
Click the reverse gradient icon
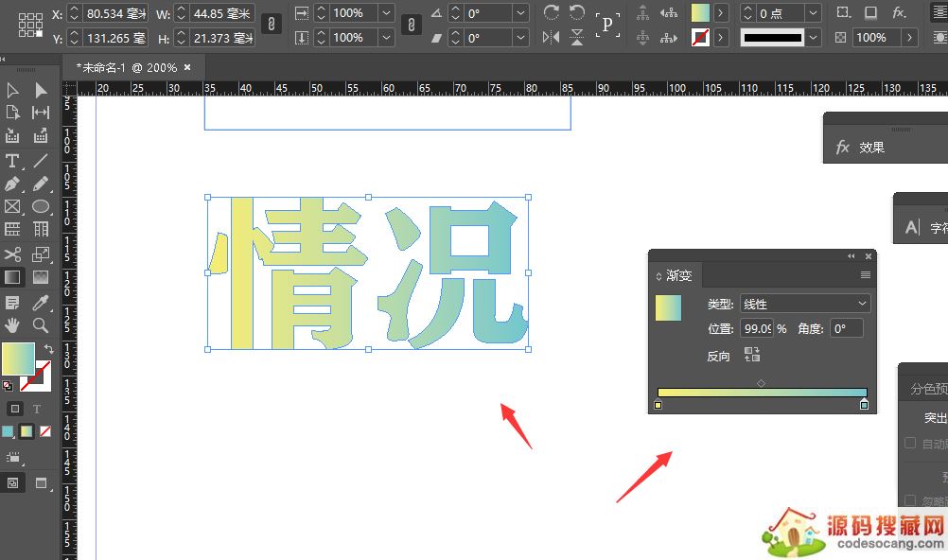point(752,355)
